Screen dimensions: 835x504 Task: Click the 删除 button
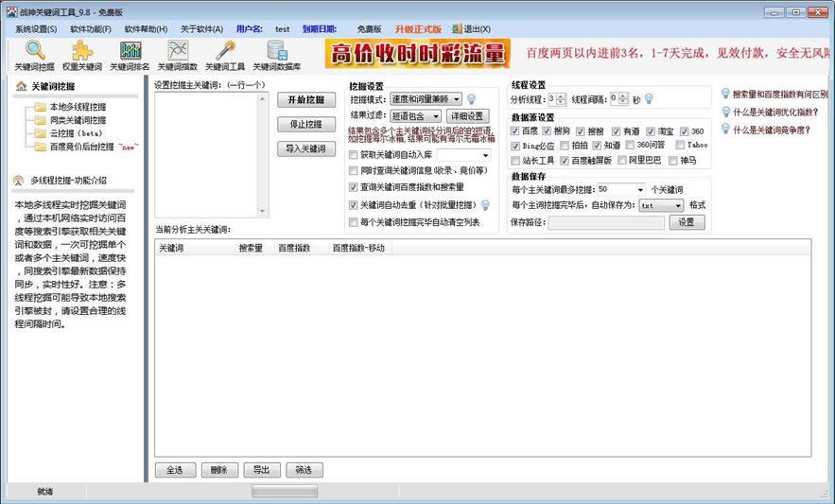[219, 470]
